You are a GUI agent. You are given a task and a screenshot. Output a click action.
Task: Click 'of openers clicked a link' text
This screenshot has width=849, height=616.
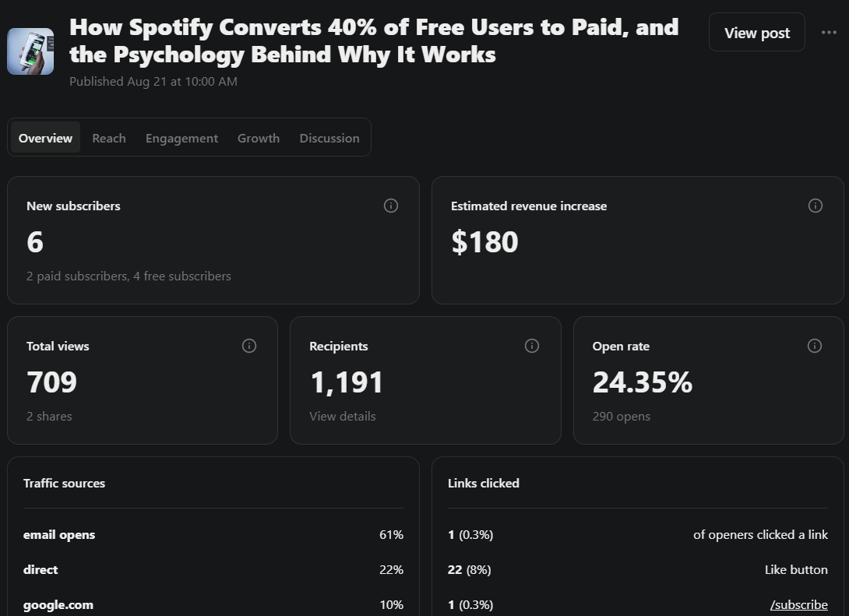760,535
